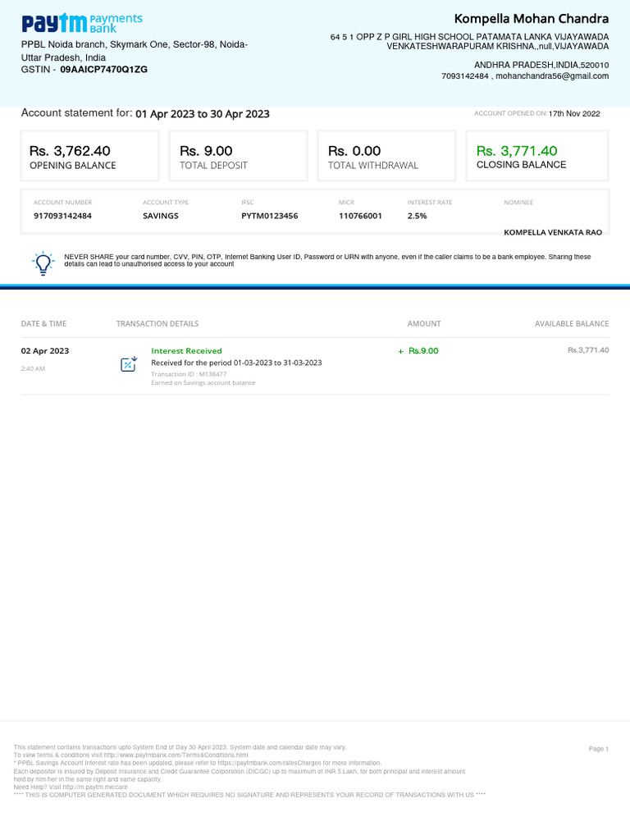Click the Transaction Details column header

pos(157,323)
